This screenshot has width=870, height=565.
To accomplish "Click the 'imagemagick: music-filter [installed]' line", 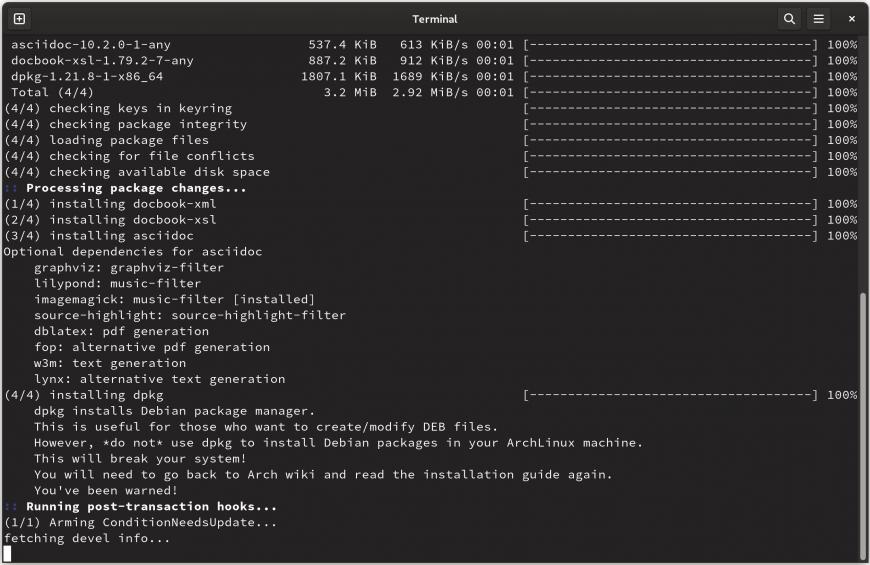I will [x=174, y=300].
